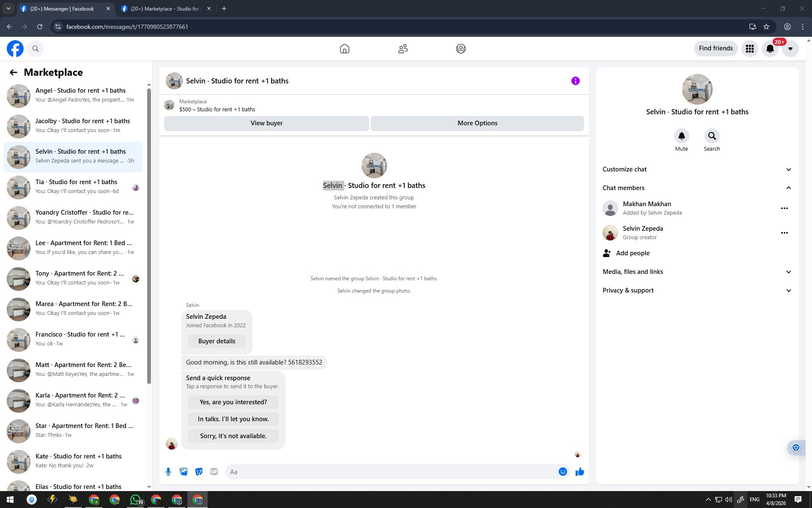Switch to the Marketplace Studio browser tab

(x=165, y=8)
